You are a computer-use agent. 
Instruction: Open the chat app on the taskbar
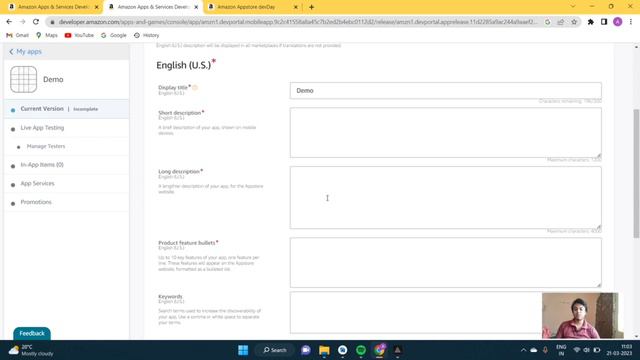[306, 350]
